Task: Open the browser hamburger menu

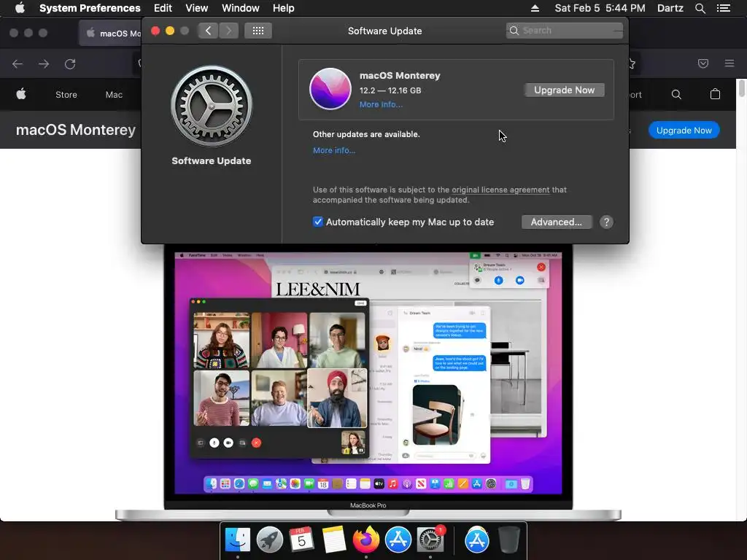Action: (729, 63)
